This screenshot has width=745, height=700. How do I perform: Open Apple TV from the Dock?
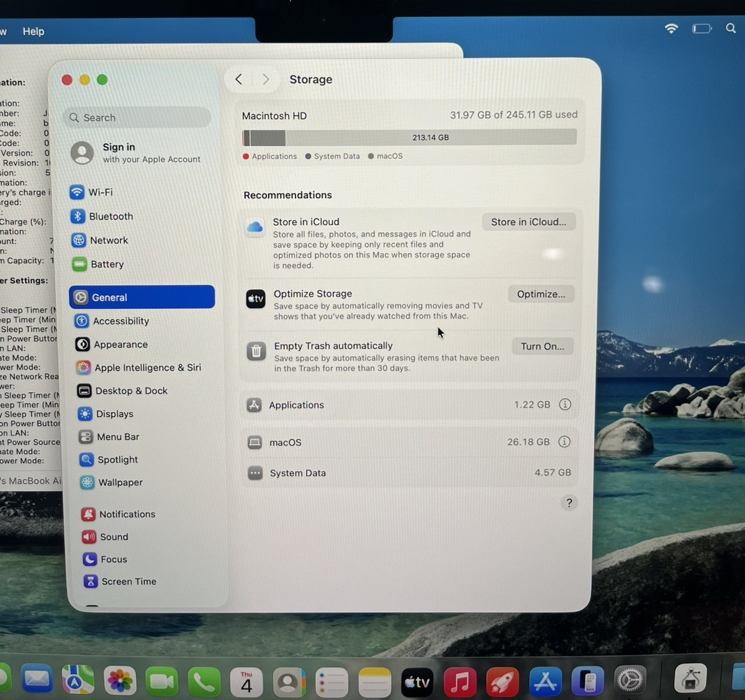click(x=417, y=682)
